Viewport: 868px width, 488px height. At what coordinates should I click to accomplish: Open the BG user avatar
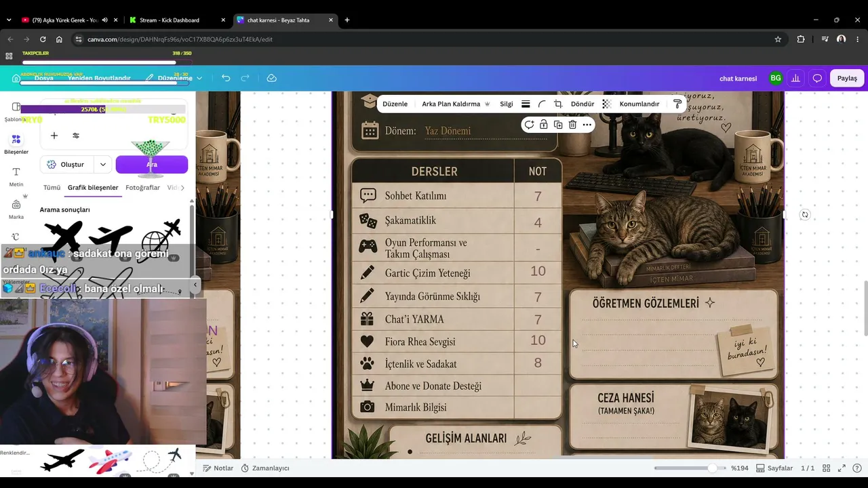pos(775,78)
